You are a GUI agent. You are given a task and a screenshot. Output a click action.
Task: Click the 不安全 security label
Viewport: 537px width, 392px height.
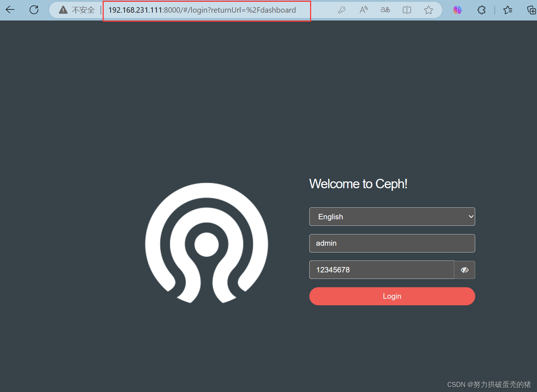click(83, 10)
